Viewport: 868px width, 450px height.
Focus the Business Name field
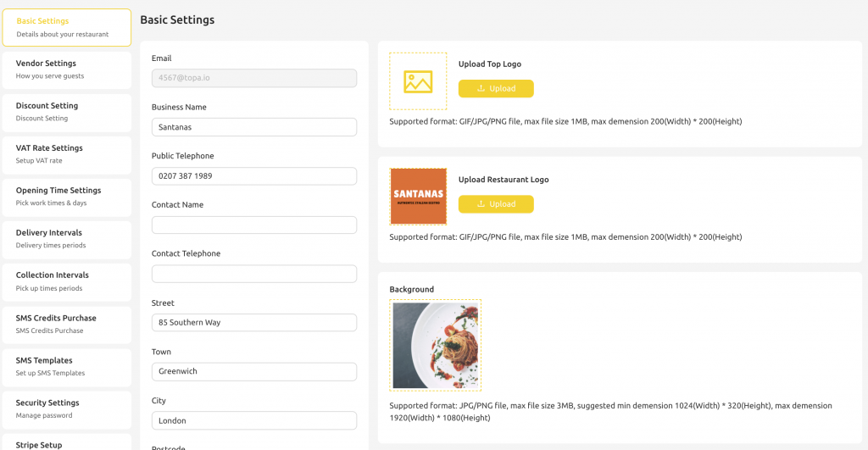254,127
